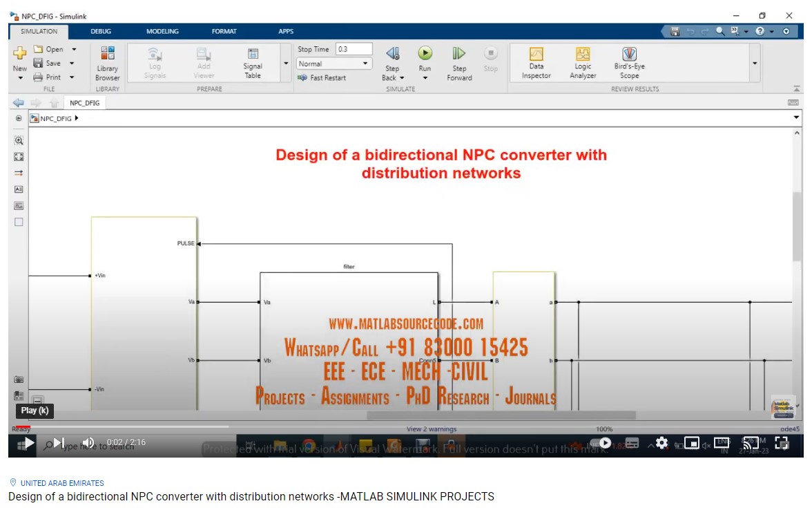Click the blue back navigation arrow
812x508 pixels.
pyautogui.click(x=19, y=102)
